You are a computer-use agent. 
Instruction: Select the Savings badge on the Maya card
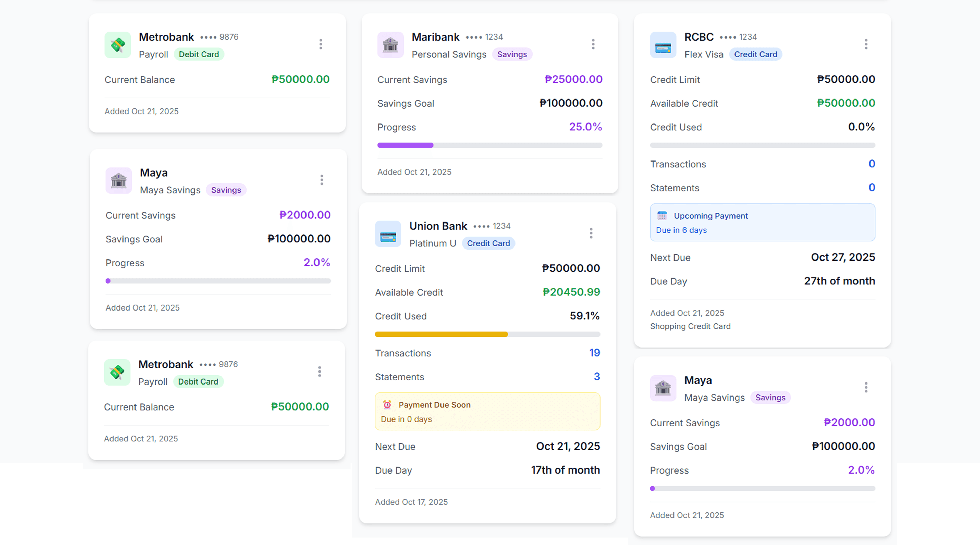(226, 189)
